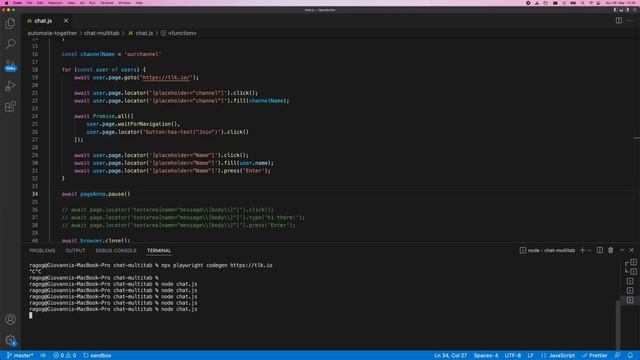
Task: Click the const channelName declaration line
Action: point(111,54)
